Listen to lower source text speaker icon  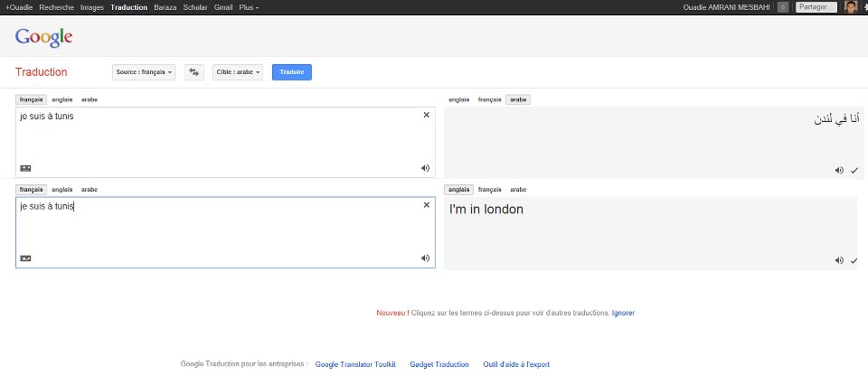coord(425,258)
